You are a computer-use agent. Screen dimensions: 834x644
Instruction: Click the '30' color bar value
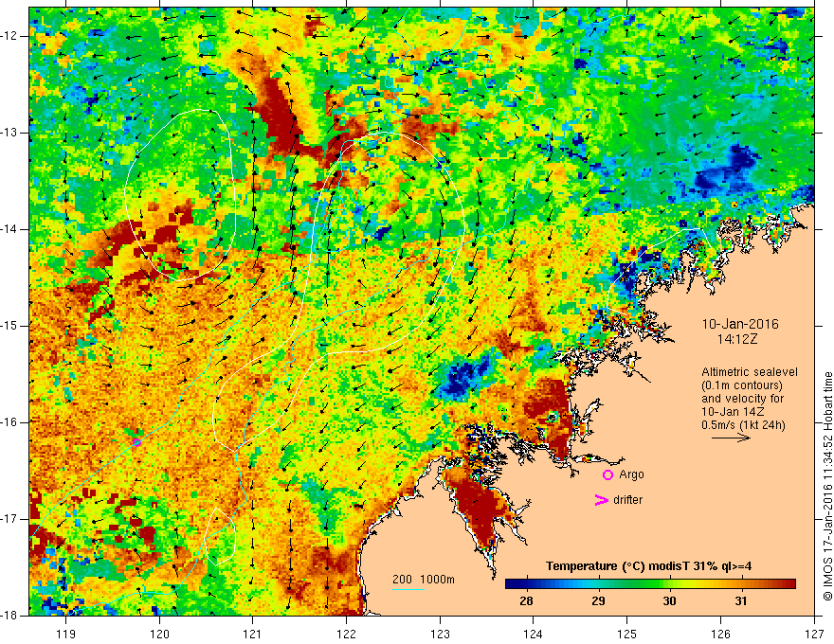point(669,601)
